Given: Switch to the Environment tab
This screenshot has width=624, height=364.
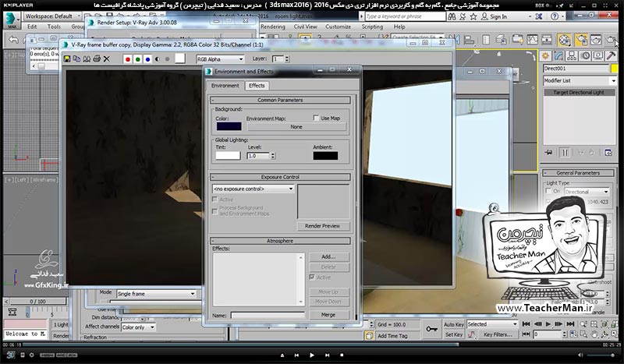Looking at the screenshot, I should click(x=225, y=86).
